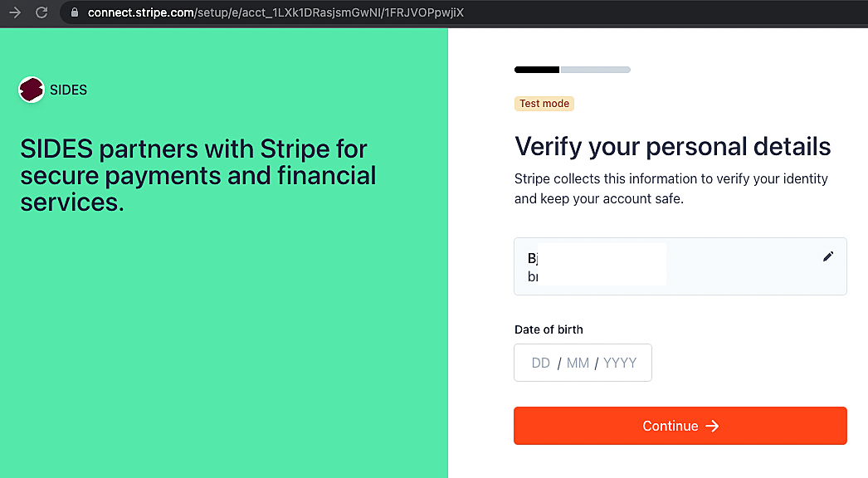Click the Verify your personal details heading

(673, 146)
